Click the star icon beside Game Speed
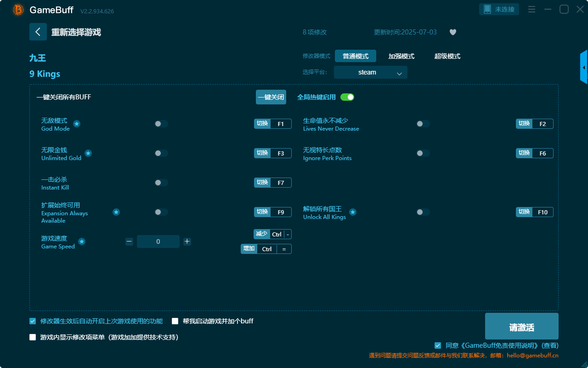 [81, 241]
